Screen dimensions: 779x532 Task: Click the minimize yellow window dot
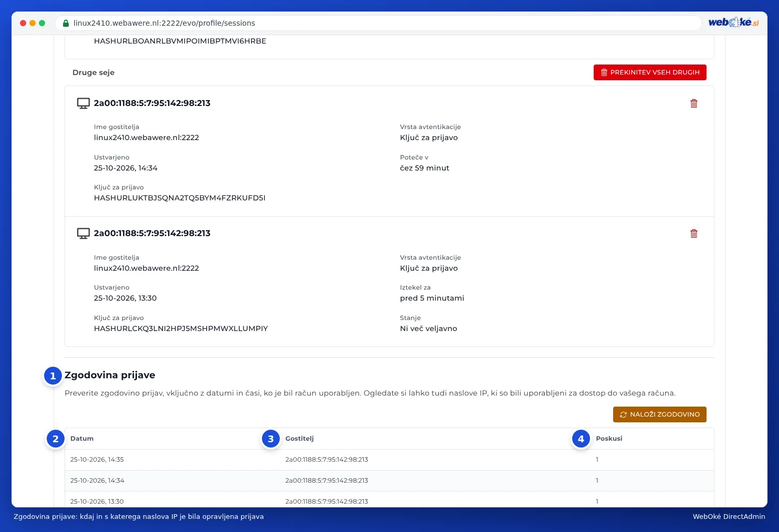click(33, 23)
